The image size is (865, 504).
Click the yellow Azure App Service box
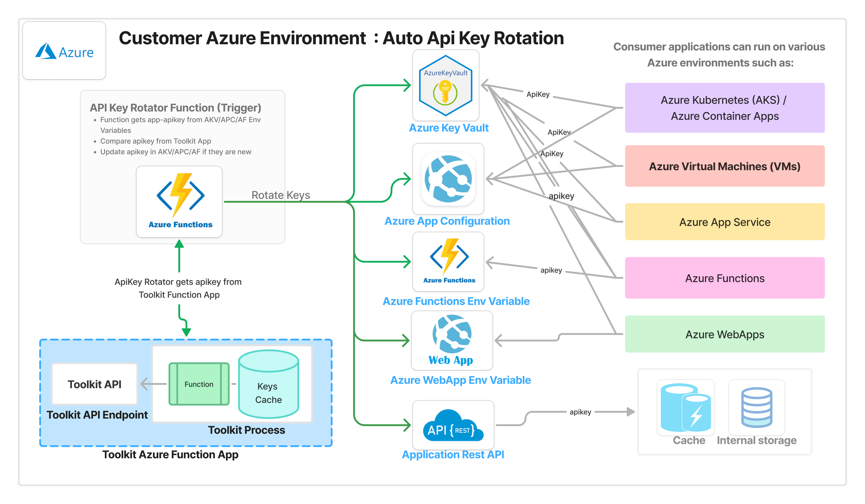coord(725,222)
